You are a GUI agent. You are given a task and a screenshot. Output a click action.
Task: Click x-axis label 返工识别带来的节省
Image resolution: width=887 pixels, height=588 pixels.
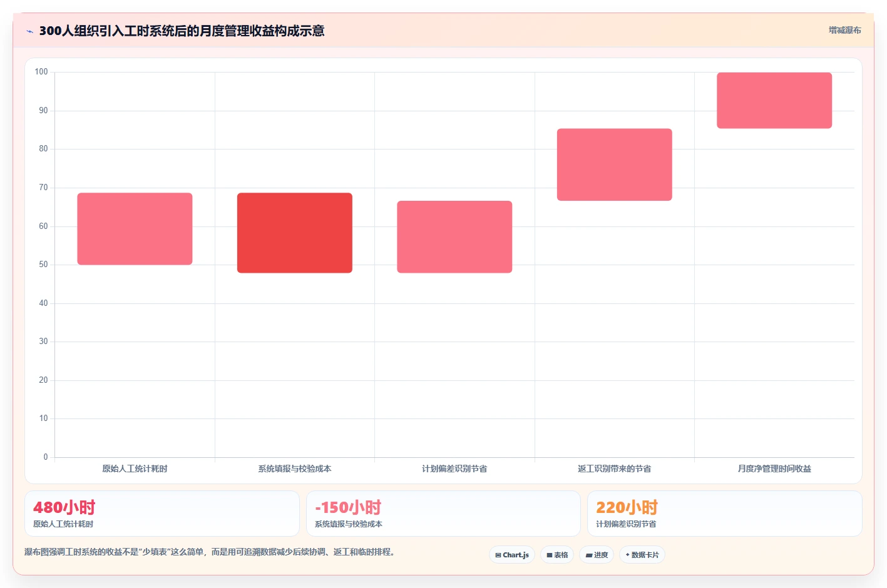tap(615, 469)
